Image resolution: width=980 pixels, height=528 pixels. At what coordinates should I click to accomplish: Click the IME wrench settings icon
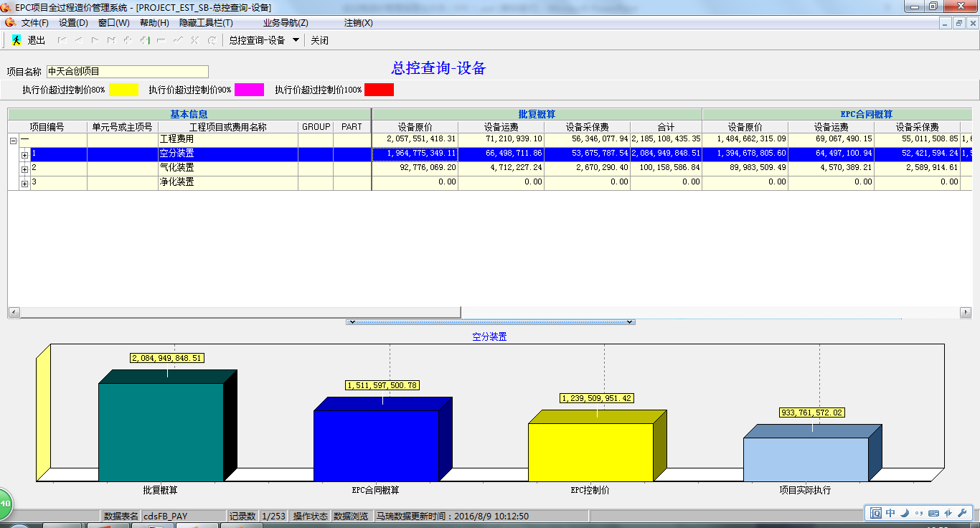[x=963, y=513]
